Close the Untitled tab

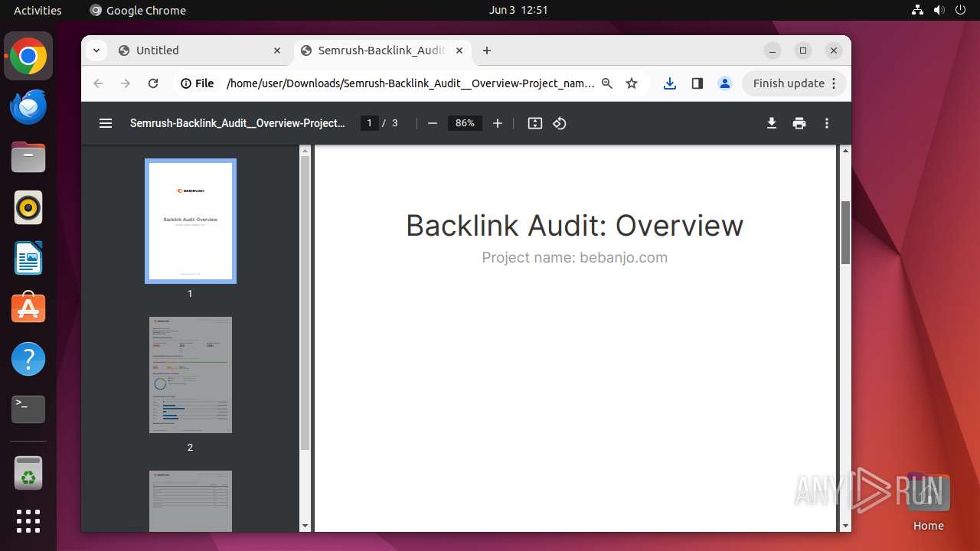(277, 51)
